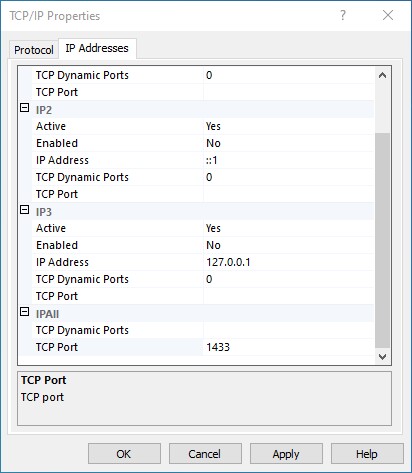Screen dimensions: 412x473
Task: Click the scrollbar thumb in the property list
Action: point(382,241)
